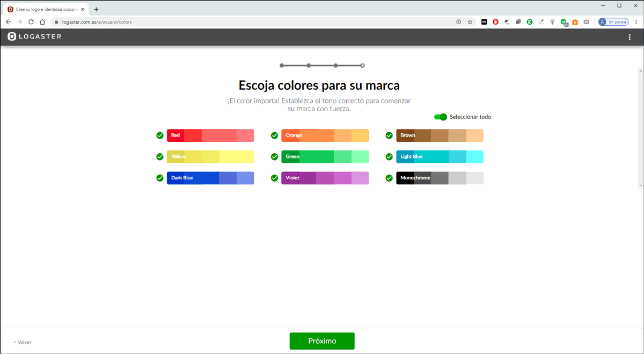Open the black URL extension icon
The height and width of the screenshot is (354, 644).
point(484,22)
